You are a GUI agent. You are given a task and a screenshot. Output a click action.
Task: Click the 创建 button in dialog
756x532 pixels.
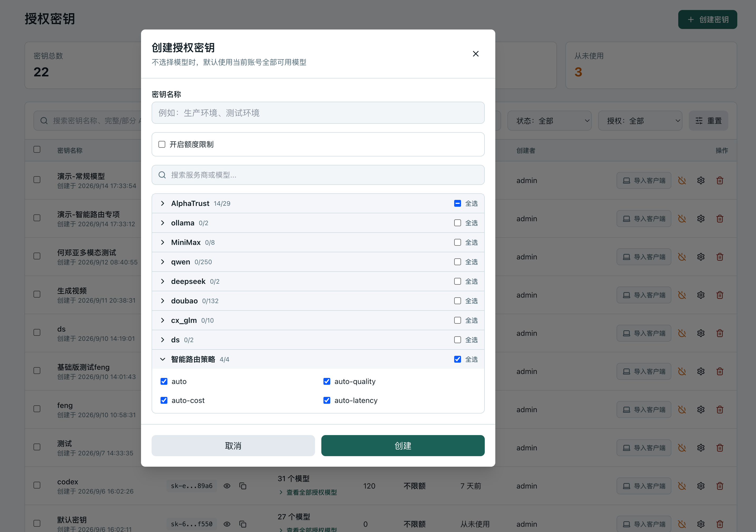pos(403,445)
